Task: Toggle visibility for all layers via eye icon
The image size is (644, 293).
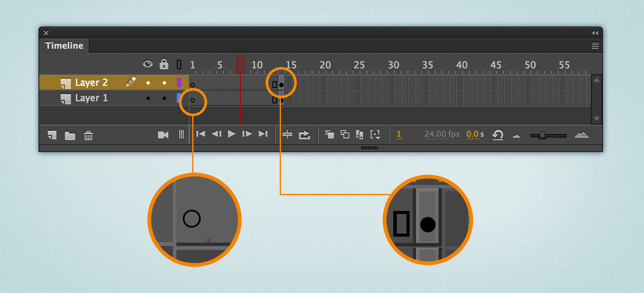Action: pyautogui.click(x=148, y=64)
